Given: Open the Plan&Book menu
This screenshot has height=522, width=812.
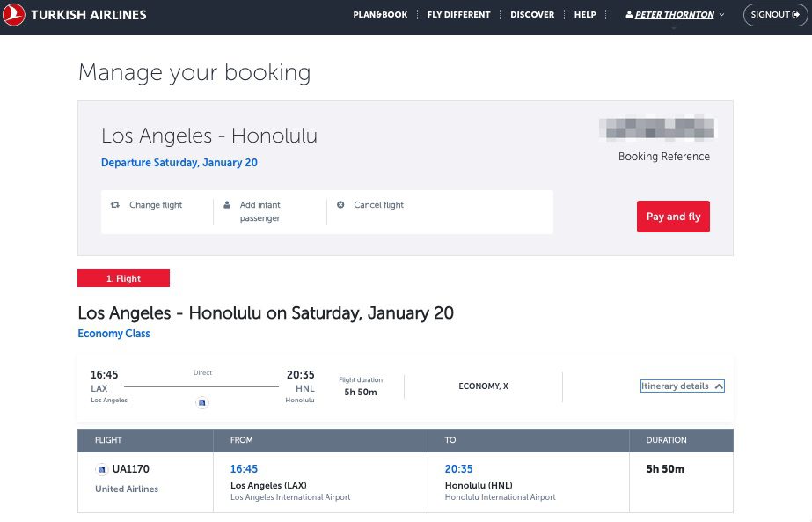Looking at the screenshot, I should [380, 15].
